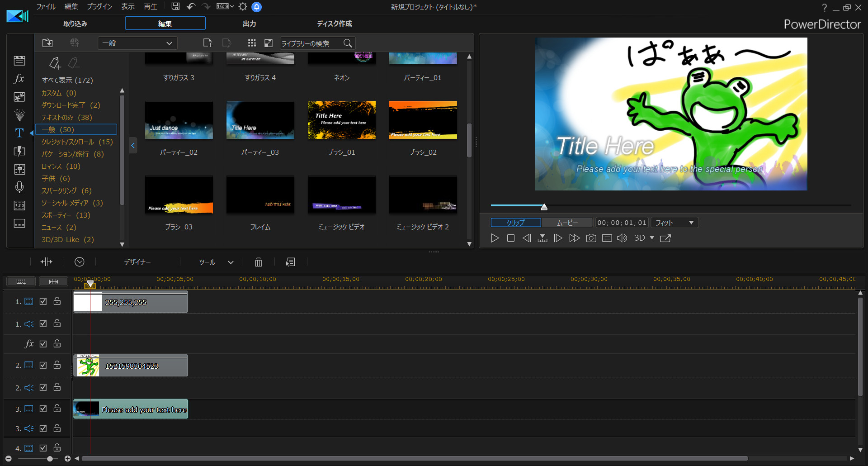This screenshot has height=466, width=868.
Task: Toggle enable checkbox for video track 3
Action: 43,409
